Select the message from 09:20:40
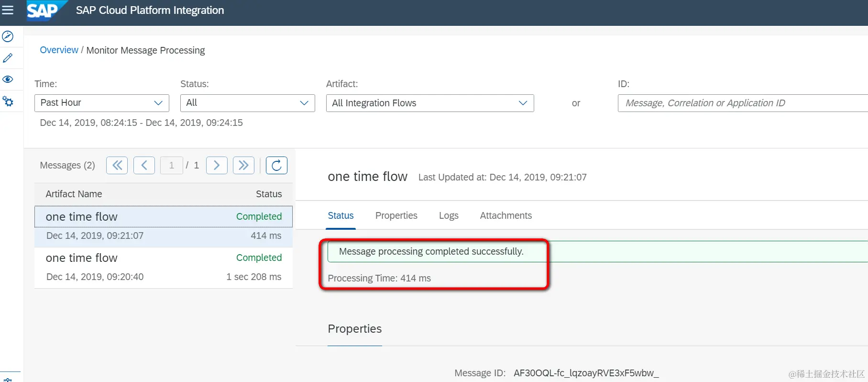Image resolution: width=868 pixels, height=382 pixels. click(164, 268)
